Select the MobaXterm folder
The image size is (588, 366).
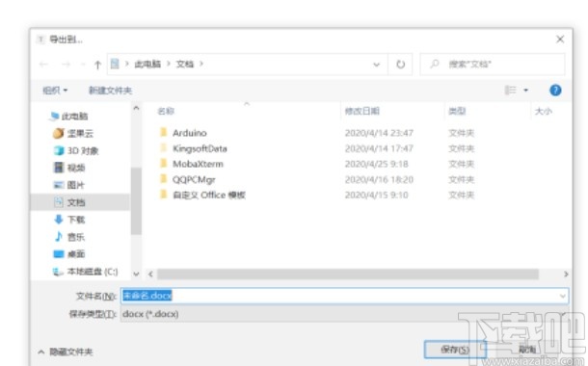click(x=198, y=164)
